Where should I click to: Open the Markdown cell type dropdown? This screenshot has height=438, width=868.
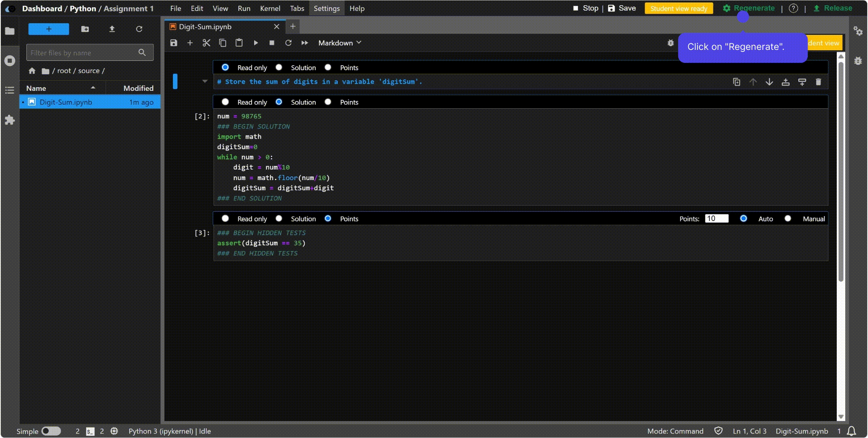tap(340, 43)
